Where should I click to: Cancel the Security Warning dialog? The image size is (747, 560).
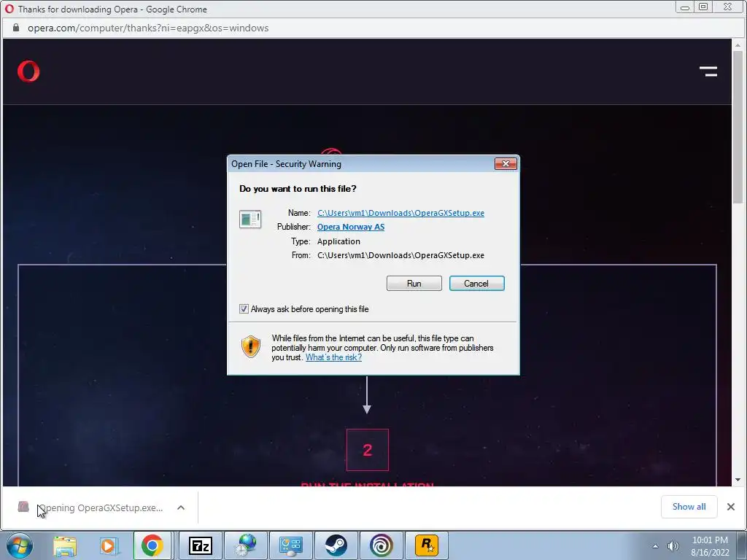[x=476, y=284]
